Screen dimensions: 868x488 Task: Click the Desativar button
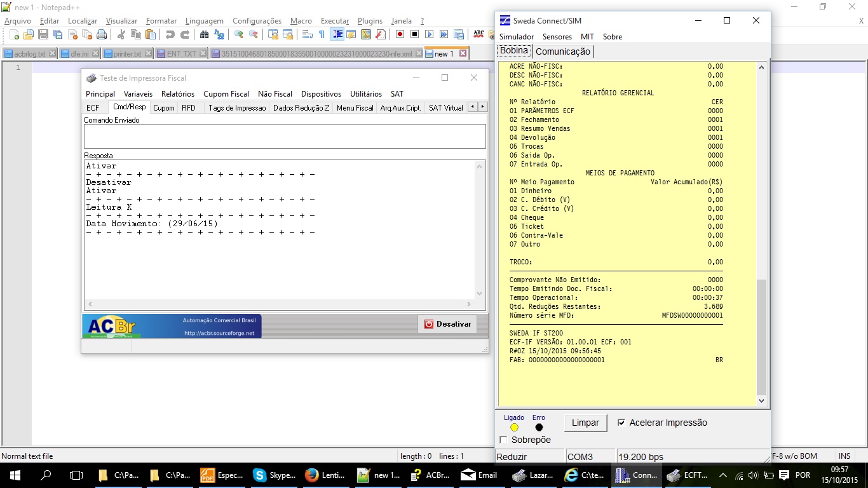tap(448, 324)
